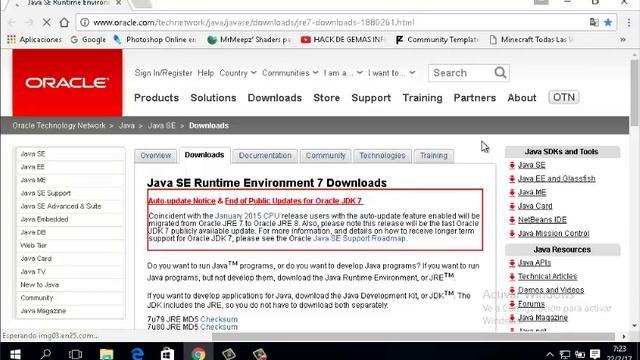Viewport: 640px width, 360px height.
Task: Open the Partners menu
Action: (x=475, y=98)
